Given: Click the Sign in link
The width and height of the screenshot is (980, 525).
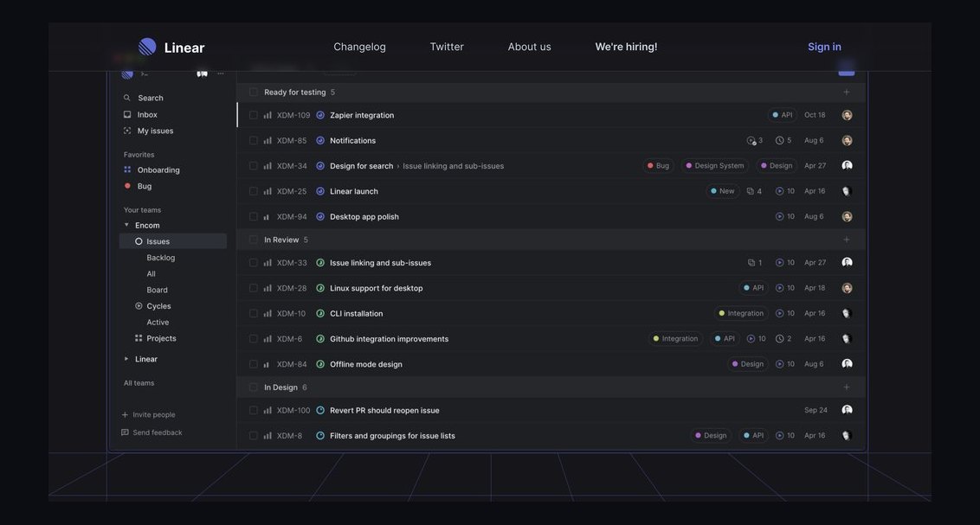Looking at the screenshot, I should [824, 47].
